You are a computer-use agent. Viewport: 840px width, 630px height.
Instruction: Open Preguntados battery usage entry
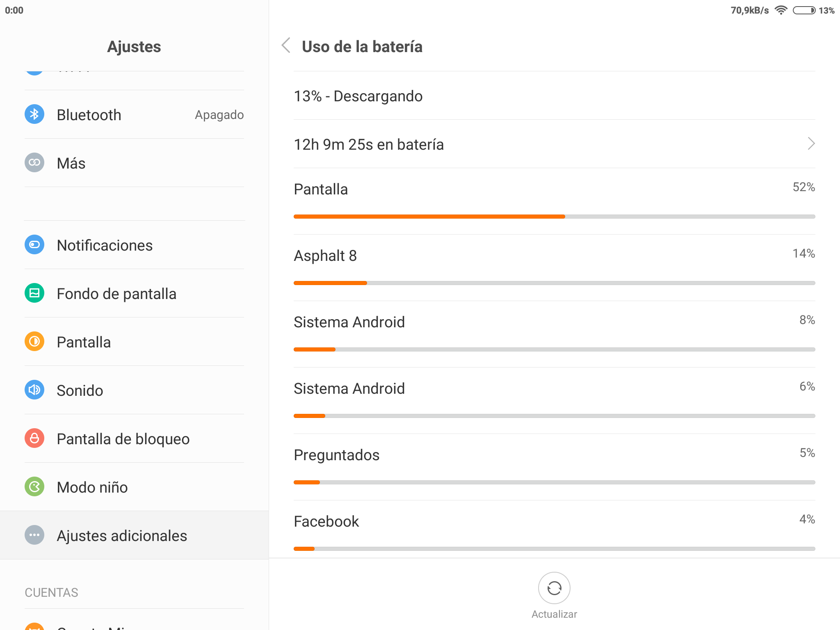[555, 467]
